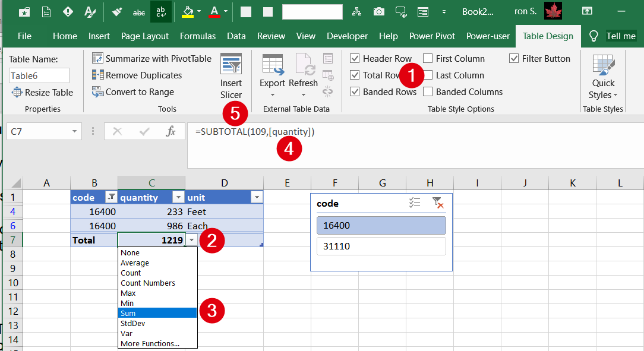The width and height of the screenshot is (644, 351).
Task: Apply yellow fill color bucket
Action: click(188, 11)
